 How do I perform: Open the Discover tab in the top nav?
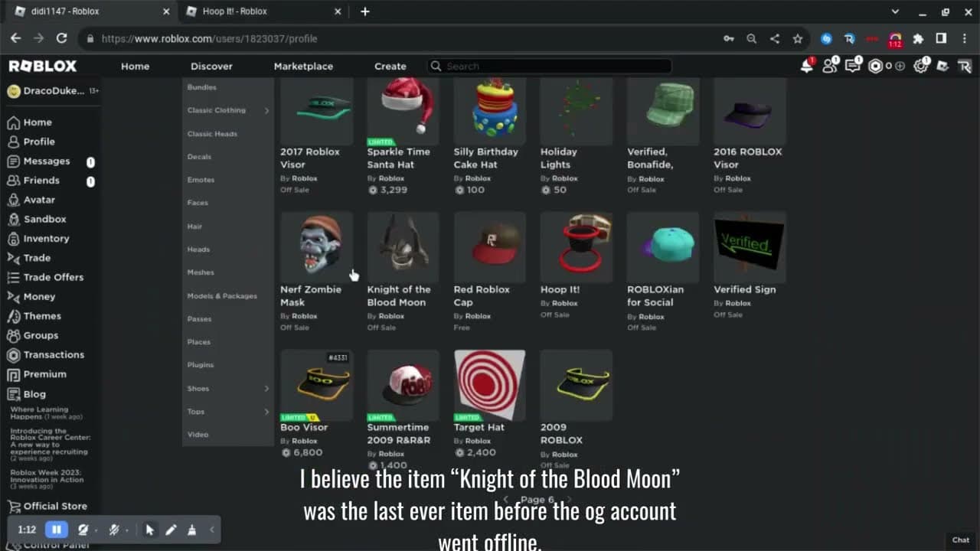(x=211, y=67)
